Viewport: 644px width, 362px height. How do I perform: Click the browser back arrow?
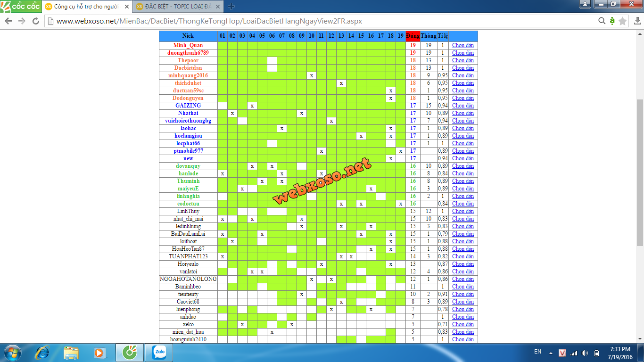pos(8,21)
